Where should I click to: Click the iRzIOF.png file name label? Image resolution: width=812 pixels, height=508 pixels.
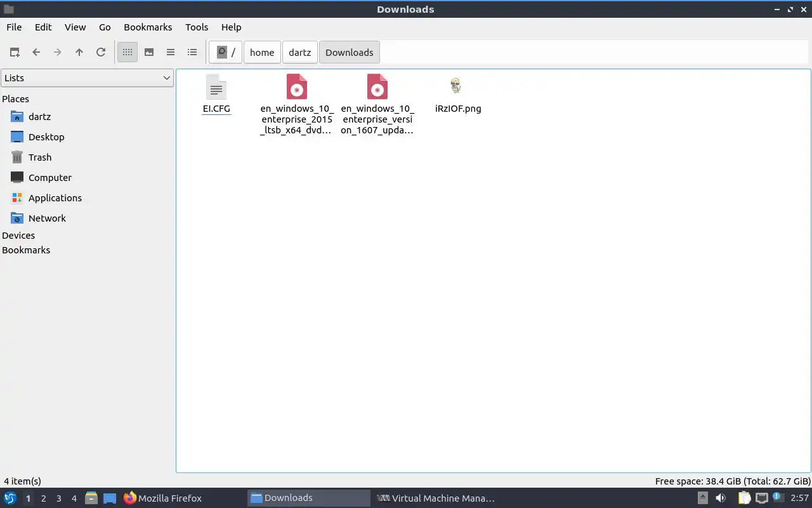tap(458, 109)
